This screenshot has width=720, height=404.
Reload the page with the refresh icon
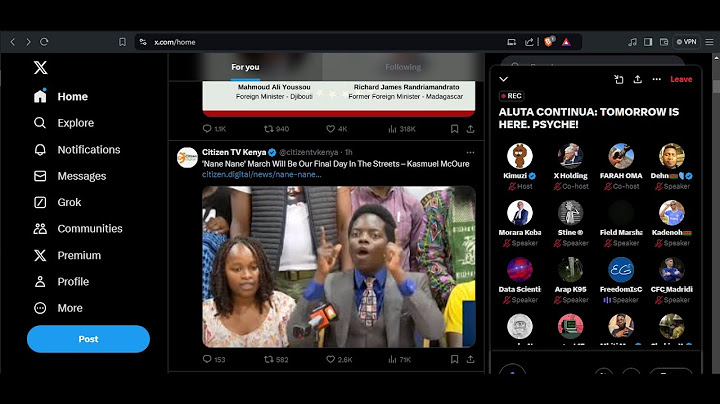[44, 42]
